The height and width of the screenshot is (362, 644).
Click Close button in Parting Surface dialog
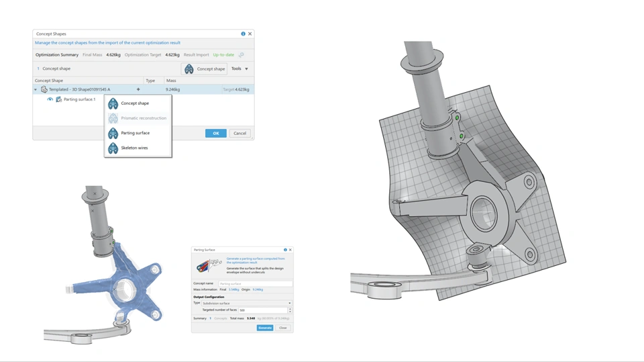click(x=283, y=328)
